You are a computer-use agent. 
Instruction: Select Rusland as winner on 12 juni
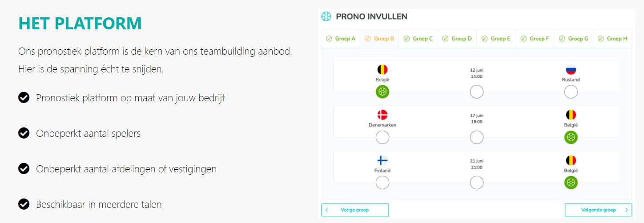[x=571, y=92]
